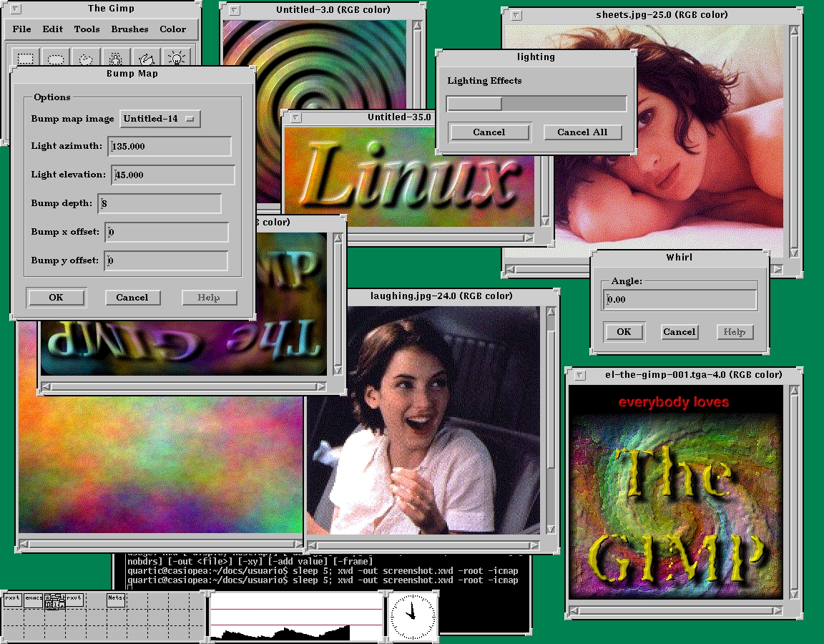Open the window menu of sheets.jpg-25.0
Image resolution: width=824 pixels, height=644 pixels.
pyautogui.click(x=516, y=15)
